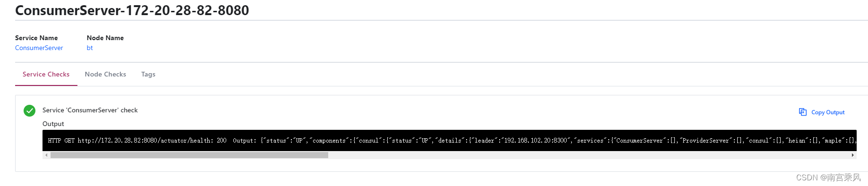
Task: Open the ConsumerServer service name link
Action: tap(39, 48)
